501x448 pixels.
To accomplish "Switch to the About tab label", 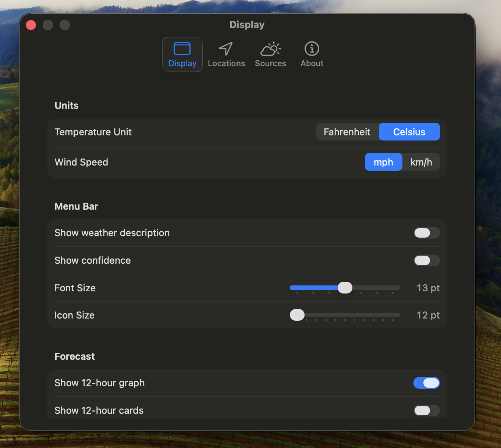I will [x=312, y=63].
